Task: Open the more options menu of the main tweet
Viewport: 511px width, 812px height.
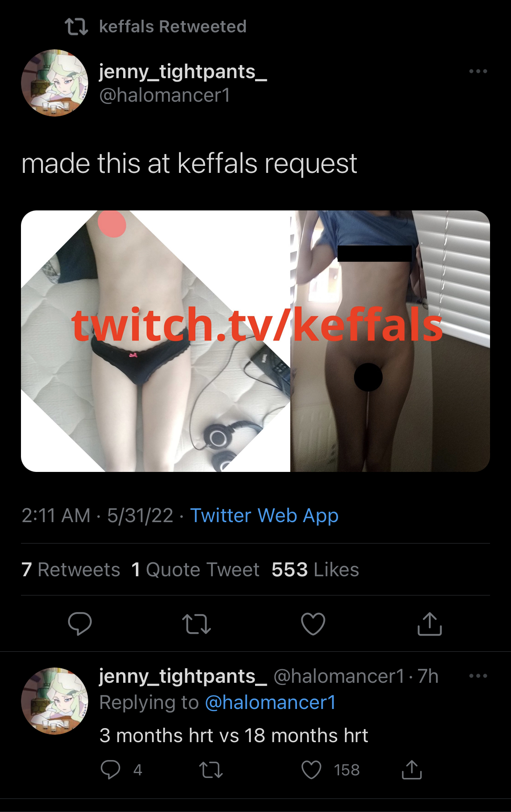Action: tap(478, 71)
